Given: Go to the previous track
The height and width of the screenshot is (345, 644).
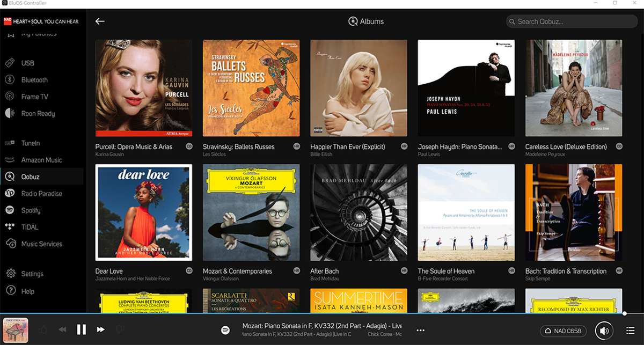Looking at the screenshot, I should [x=62, y=329].
